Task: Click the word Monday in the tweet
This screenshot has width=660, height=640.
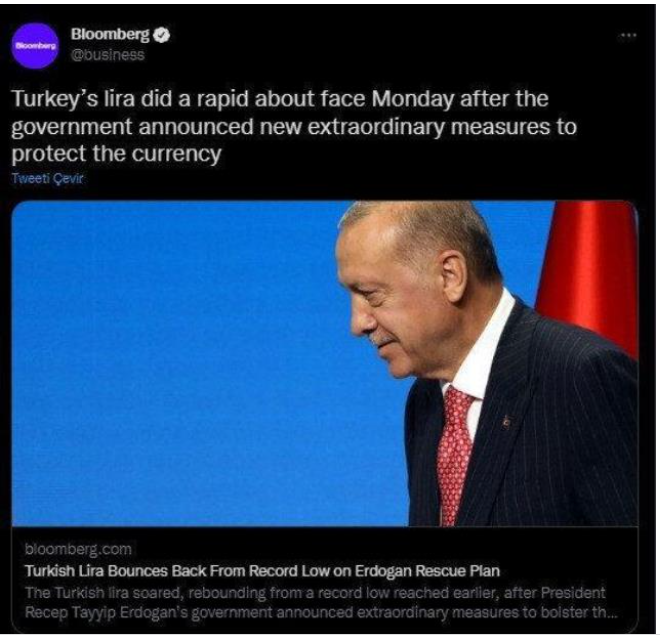Action: [413, 99]
